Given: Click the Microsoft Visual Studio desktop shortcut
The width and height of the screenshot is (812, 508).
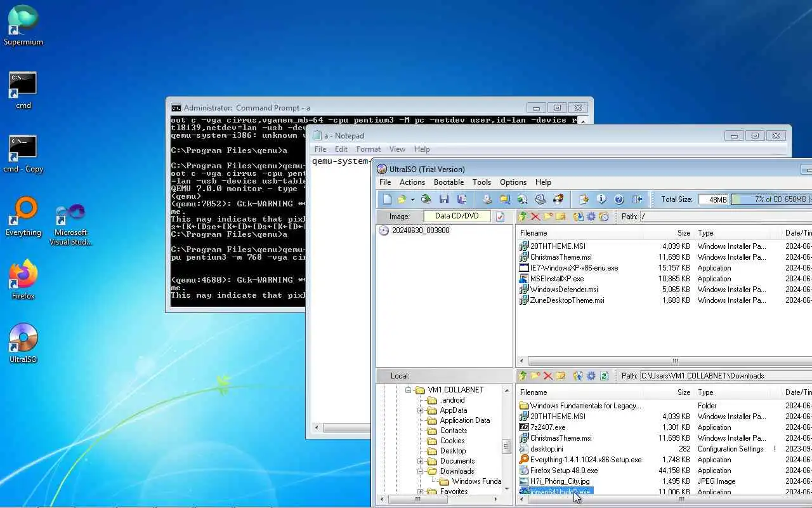Looking at the screenshot, I should click(71, 225).
